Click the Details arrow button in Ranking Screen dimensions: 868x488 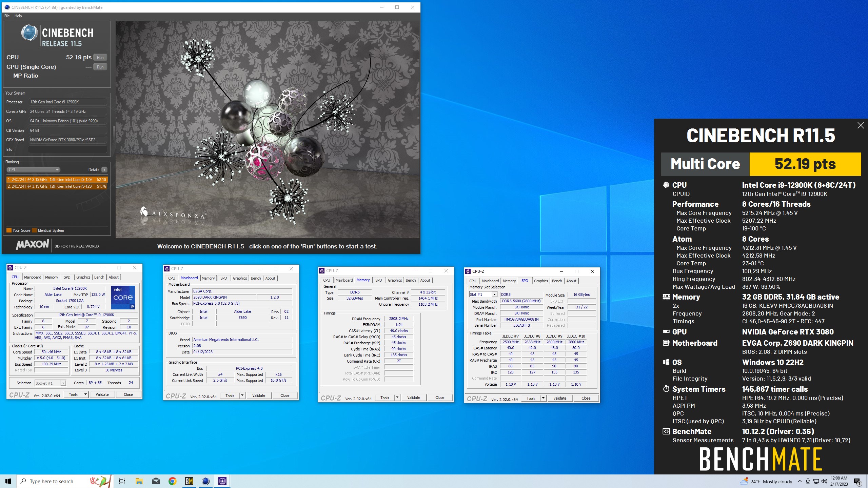click(104, 170)
